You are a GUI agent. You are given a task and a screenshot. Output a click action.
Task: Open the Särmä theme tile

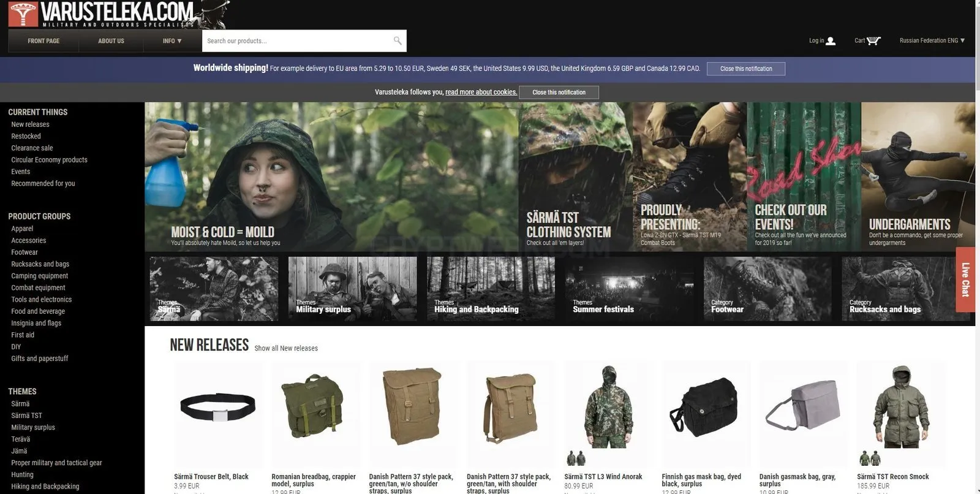(214, 289)
